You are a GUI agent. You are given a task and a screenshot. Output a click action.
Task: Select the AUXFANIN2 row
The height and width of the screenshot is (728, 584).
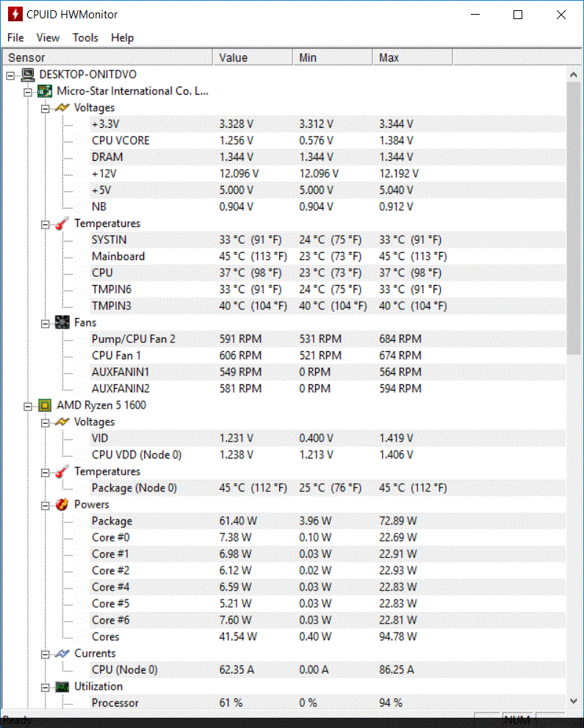coord(328,389)
